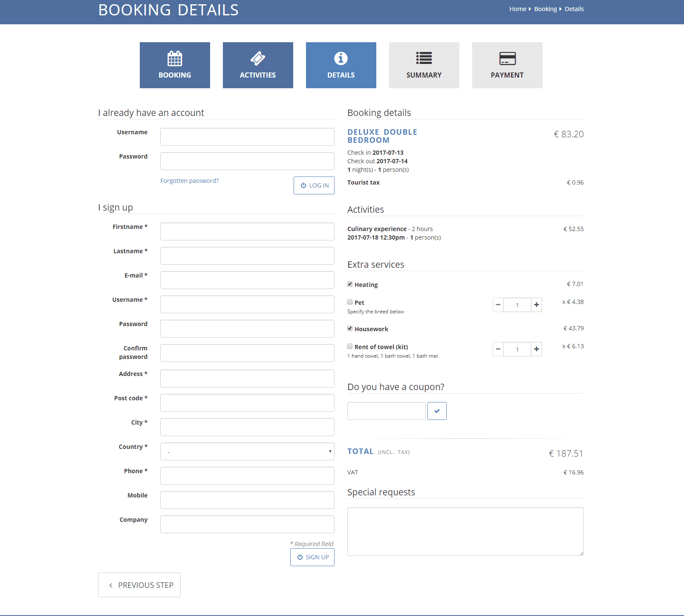The image size is (684, 616).
Task: Enable the Rent of towel kit option
Action: [350, 346]
